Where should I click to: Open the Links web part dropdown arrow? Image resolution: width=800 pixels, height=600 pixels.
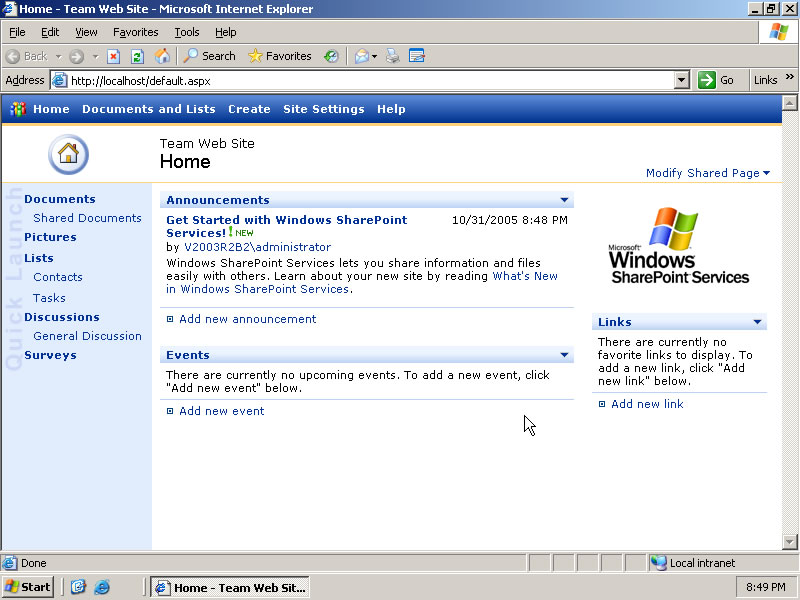(x=757, y=322)
